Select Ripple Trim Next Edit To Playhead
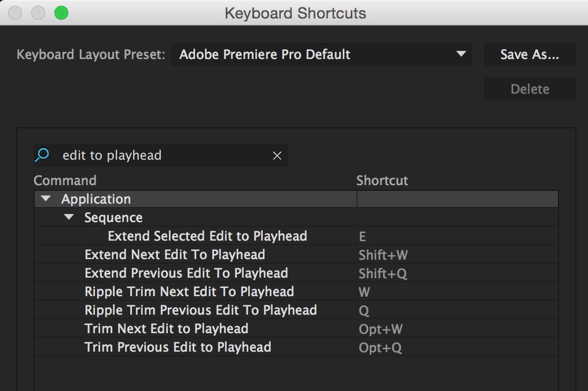 [x=189, y=292]
